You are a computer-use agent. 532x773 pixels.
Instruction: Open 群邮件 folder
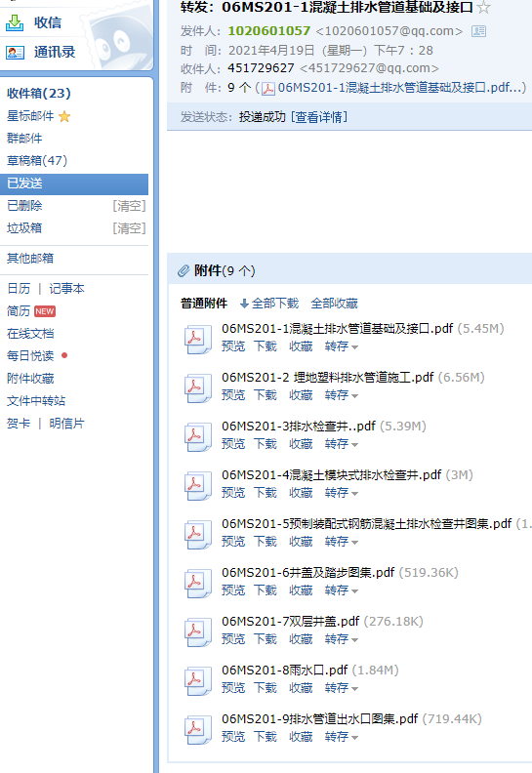24,139
